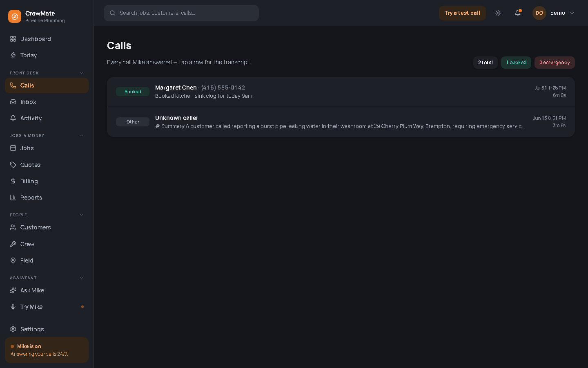This screenshot has height=368, width=588.
Task: Collapse the Front Desk section
Action: (x=81, y=73)
